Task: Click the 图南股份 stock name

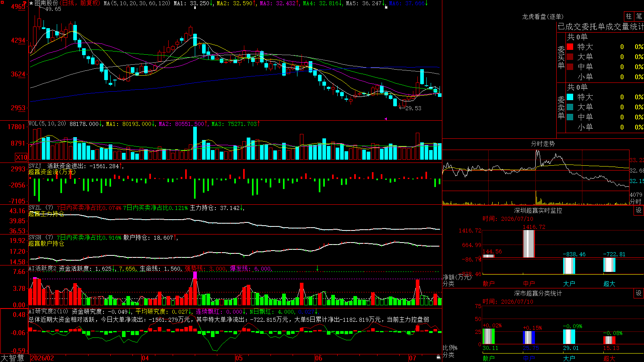Action: click(x=47, y=3)
